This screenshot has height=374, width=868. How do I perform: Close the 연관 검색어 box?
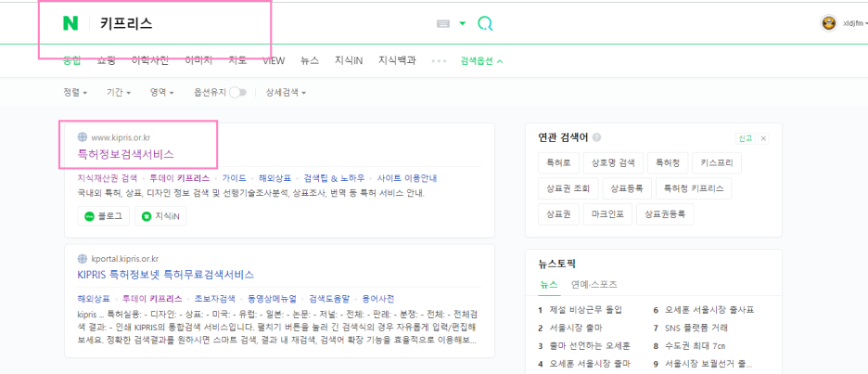763,138
